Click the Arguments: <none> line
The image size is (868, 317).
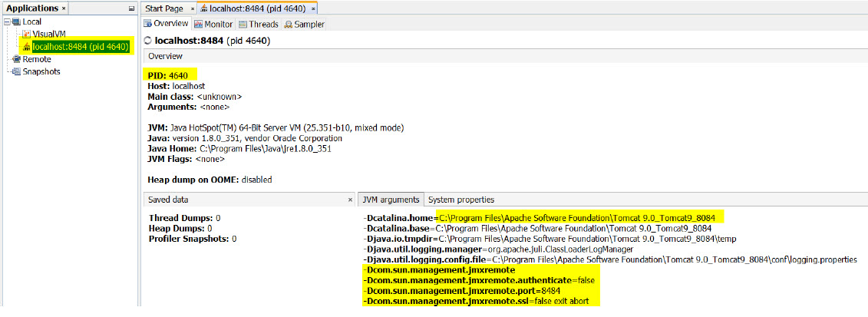click(x=188, y=107)
